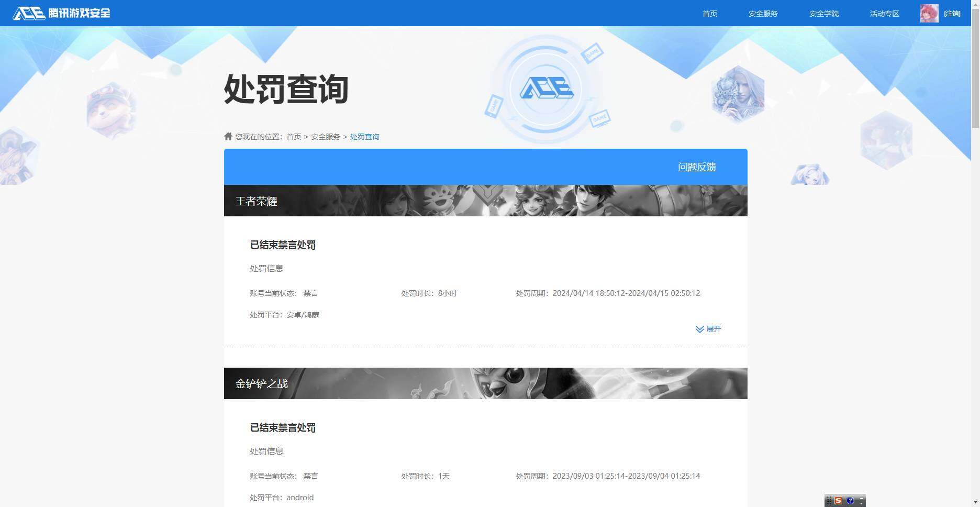
Task: Click 处罚时长：8小时 text
Action: [429, 293]
